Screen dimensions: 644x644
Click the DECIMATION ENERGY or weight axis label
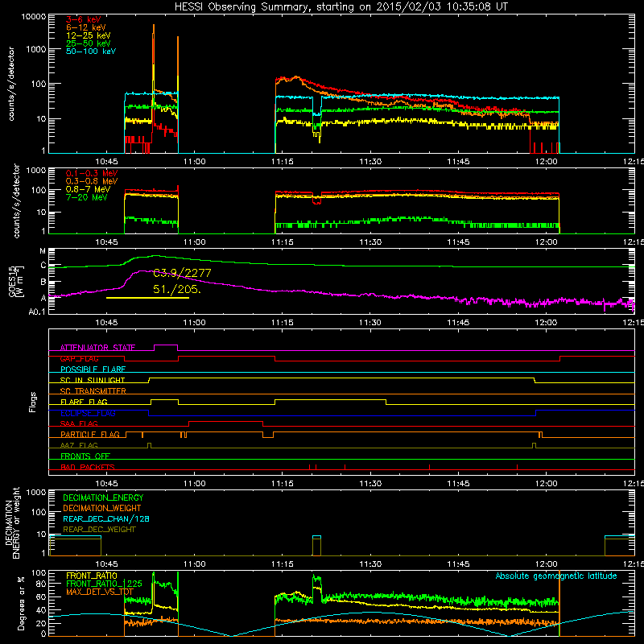(12, 522)
